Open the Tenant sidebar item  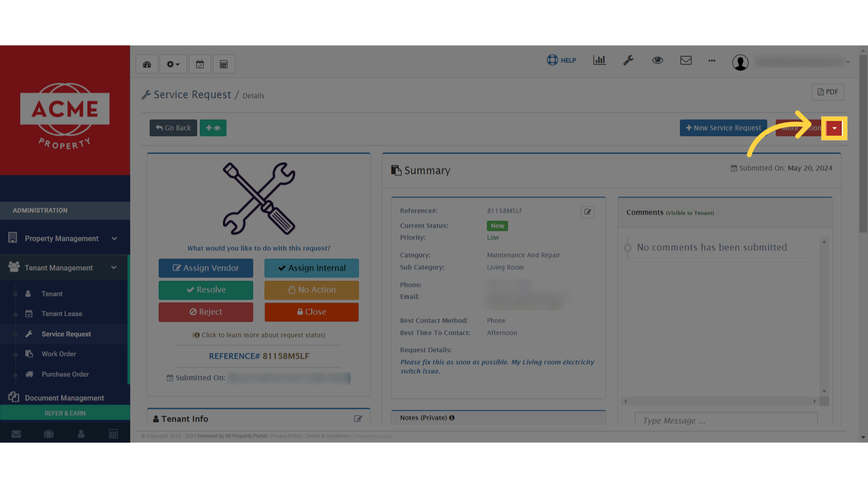coord(52,294)
